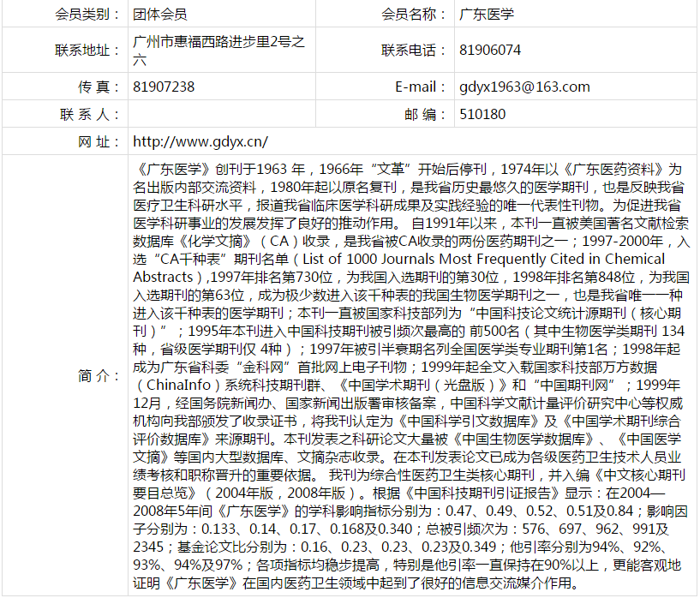The height and width of the screenshot is (598, 700).
Task: Select fax number 81907238
Action: tap(164, 87)
